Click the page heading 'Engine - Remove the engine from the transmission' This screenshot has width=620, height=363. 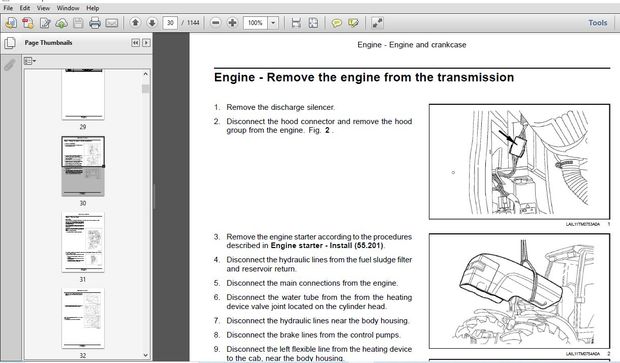click(x=364, y=77)
